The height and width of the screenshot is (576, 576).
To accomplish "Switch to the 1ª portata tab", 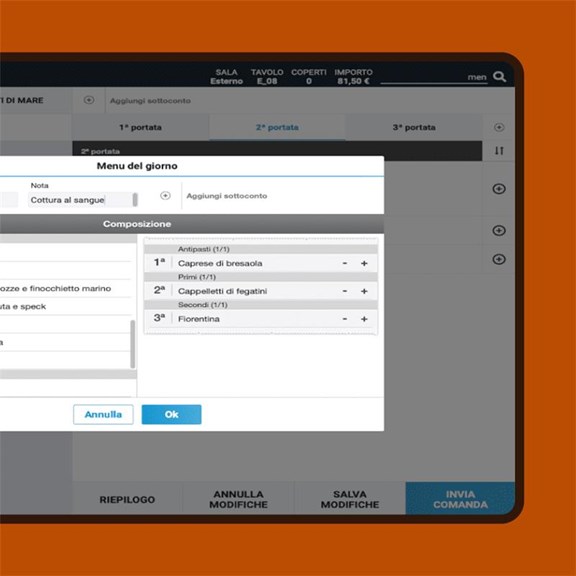I will coord(140,127).
